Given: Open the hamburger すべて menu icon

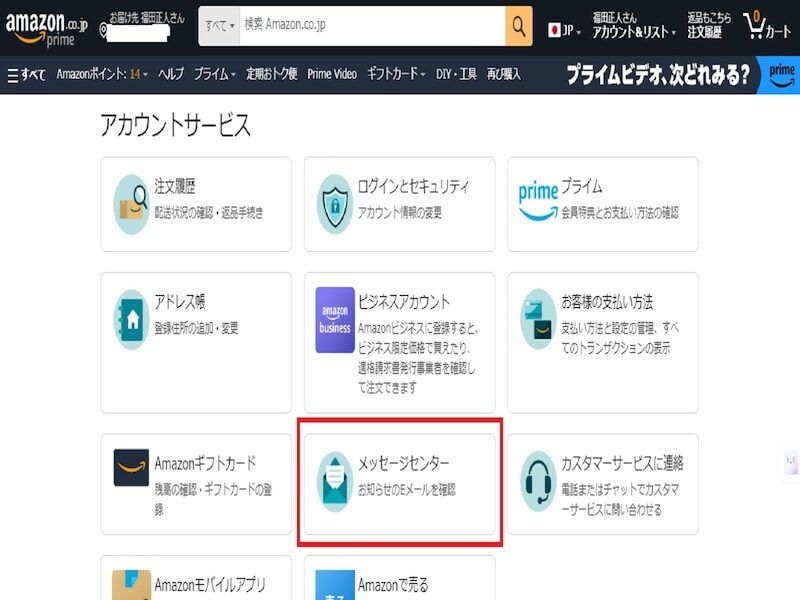Looking at the screenshot, I should [13, 75].
